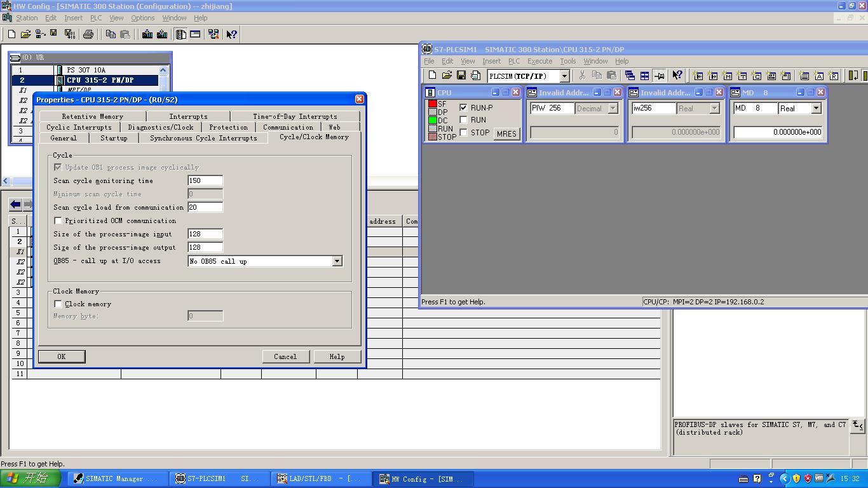Switch to the Retentive Memory tab

pyautogui.click(x=93, y=116)
